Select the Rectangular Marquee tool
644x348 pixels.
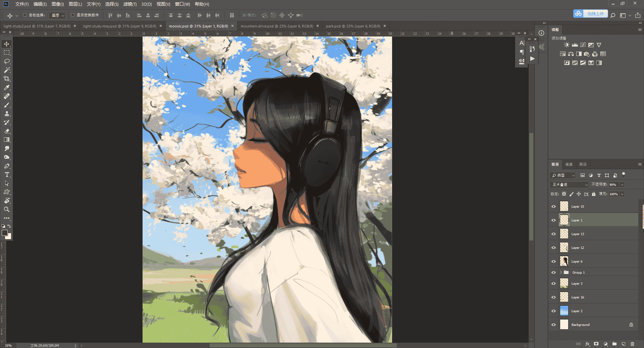7,53
